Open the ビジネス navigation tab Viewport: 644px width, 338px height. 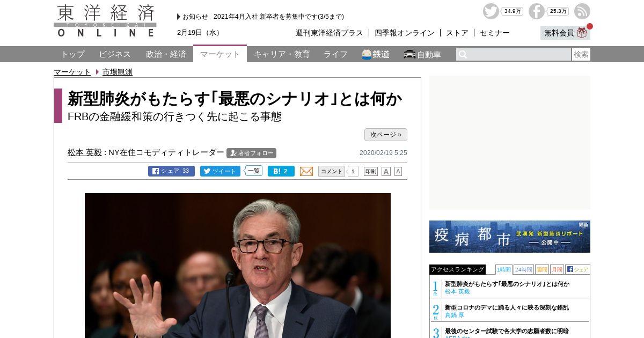[x=115, y=54]
